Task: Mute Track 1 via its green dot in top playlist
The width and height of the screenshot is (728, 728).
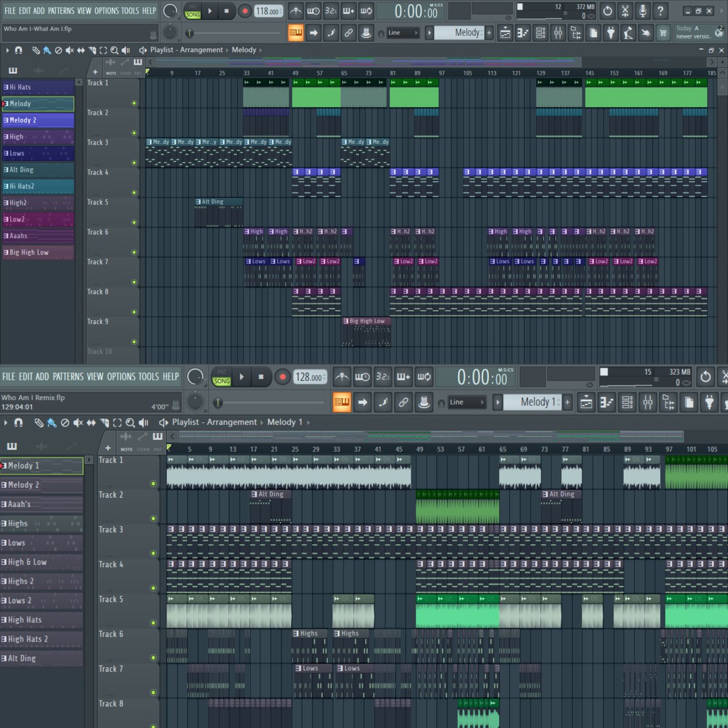Action: click(134, 103)
